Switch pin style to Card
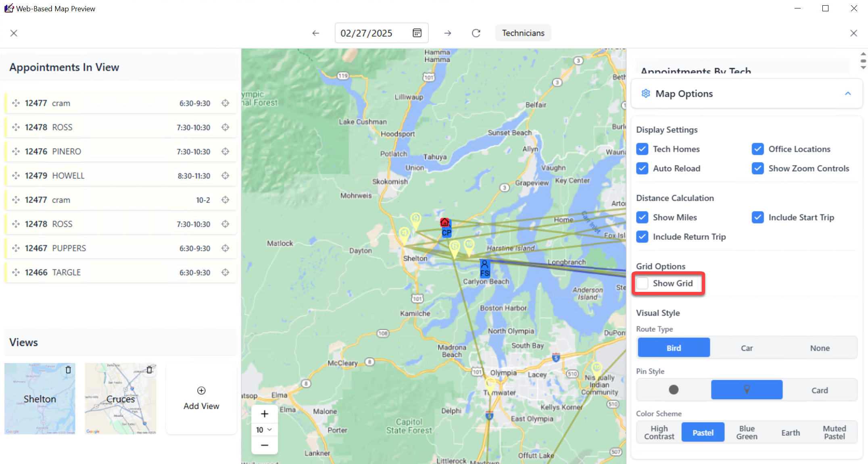This screenshot has width=868, height=464. click(x=819, y=390)
